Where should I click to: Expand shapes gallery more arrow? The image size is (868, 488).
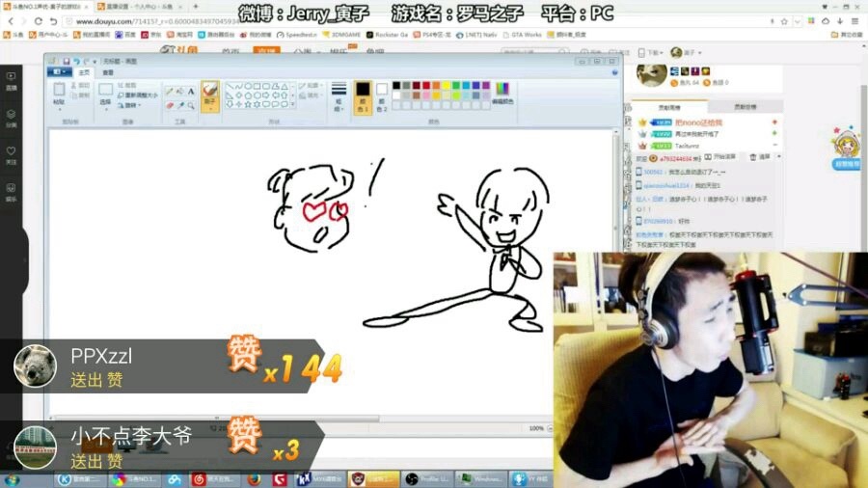(x=293, y=104)
